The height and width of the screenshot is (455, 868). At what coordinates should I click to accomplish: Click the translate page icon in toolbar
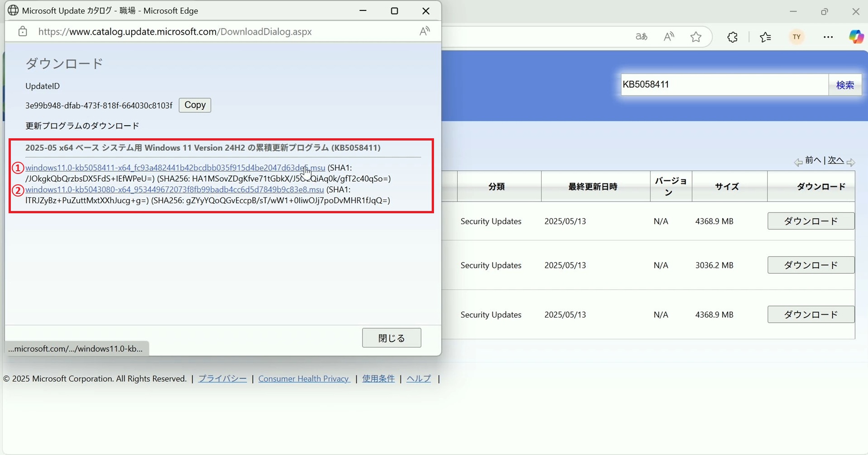641,37
